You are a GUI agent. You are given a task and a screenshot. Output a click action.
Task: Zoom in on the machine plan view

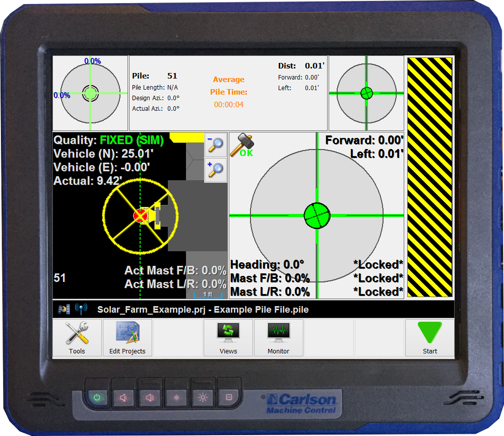point(216,170)
